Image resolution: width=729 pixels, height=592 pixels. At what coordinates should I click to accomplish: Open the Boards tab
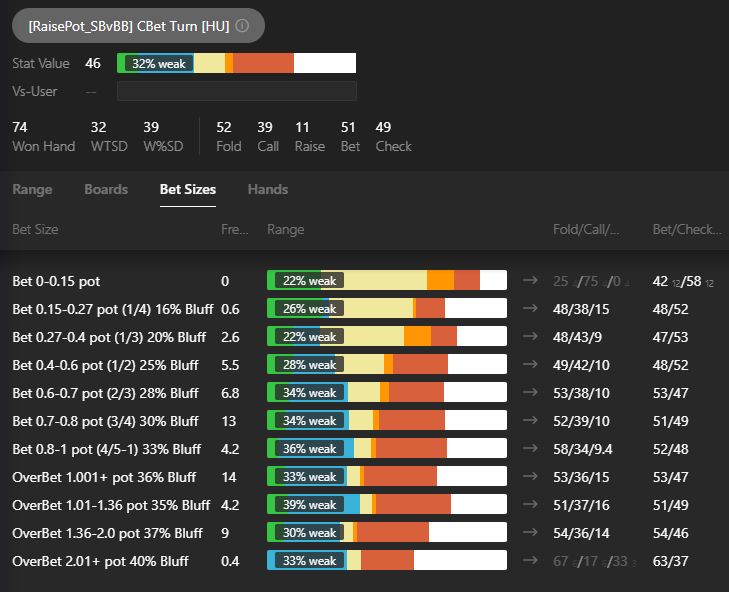point(106,190)
